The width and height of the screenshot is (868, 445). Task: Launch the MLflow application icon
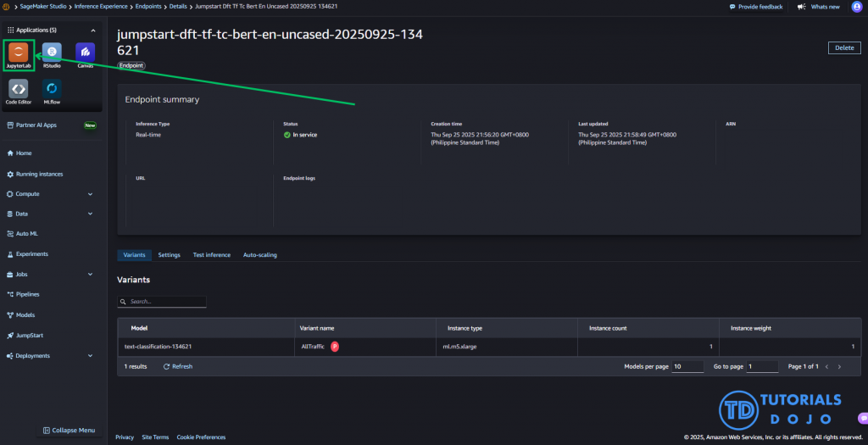52,88
